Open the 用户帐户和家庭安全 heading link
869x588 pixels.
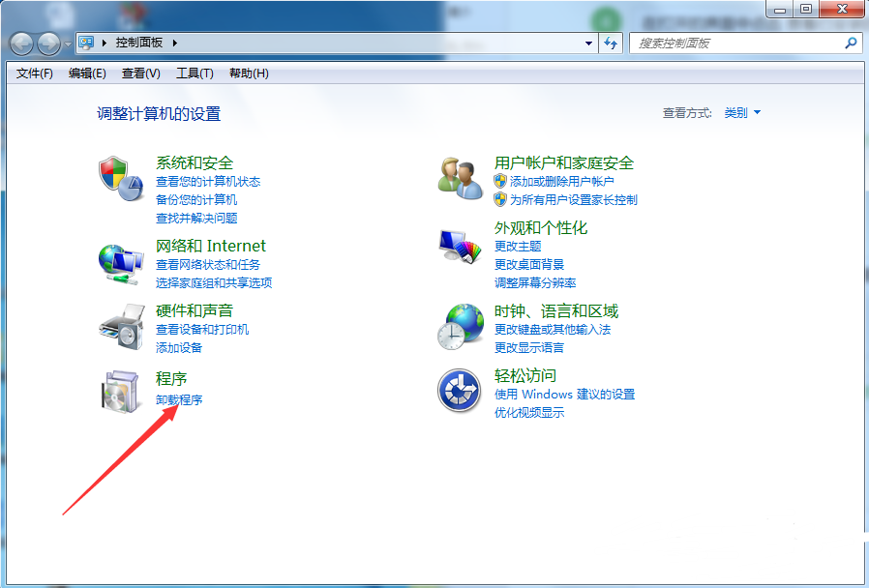click(563, 162)
